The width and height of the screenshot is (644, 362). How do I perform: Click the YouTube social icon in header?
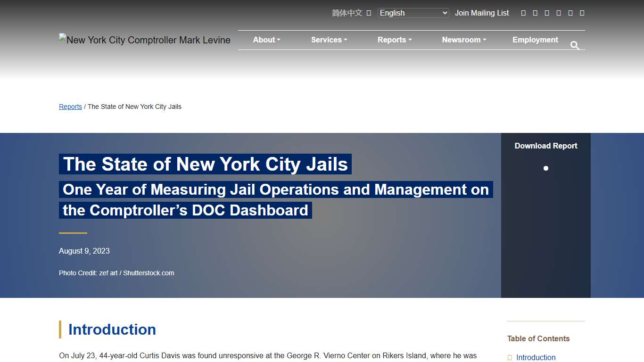click(559, 13)
